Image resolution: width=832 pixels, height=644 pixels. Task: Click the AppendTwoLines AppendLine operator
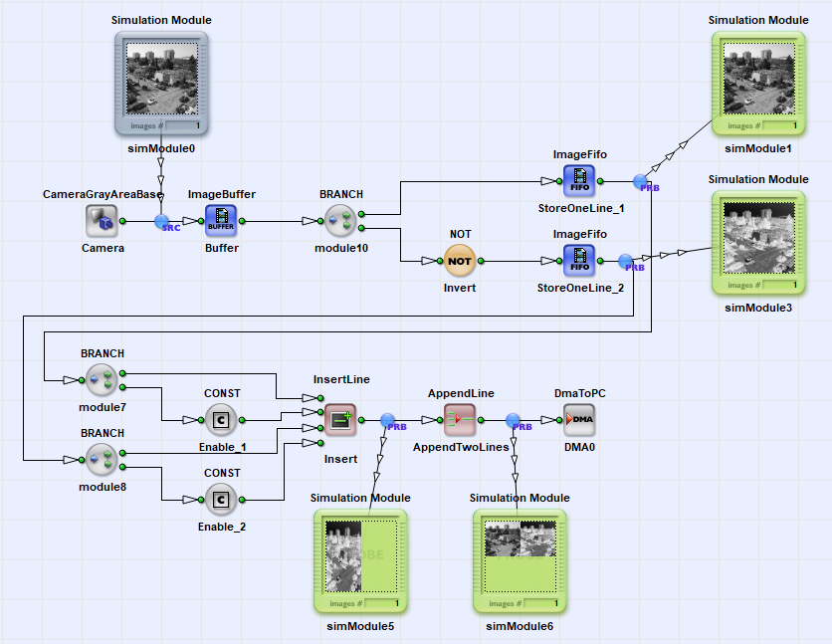[x=461, y=419]
